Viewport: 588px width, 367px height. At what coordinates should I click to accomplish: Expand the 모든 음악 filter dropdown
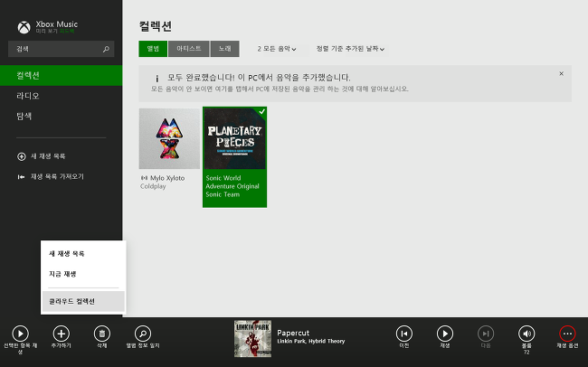point(277,49)
